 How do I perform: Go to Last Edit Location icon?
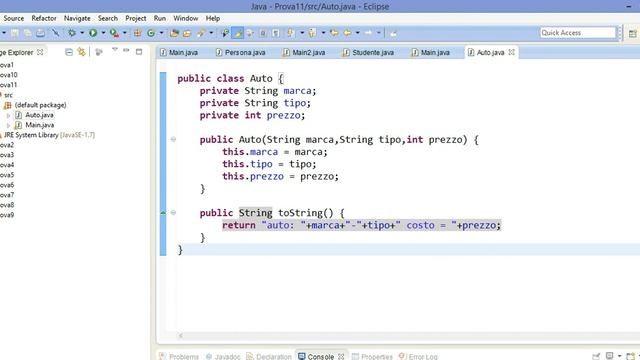(x=334, y=33)
